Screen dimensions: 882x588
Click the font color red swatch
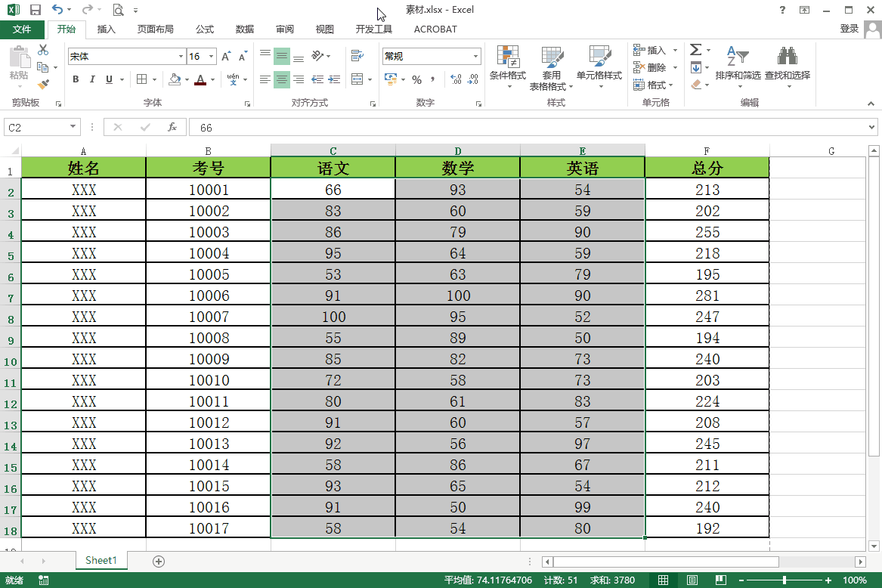pyautogui.click(x=200, y=79)
